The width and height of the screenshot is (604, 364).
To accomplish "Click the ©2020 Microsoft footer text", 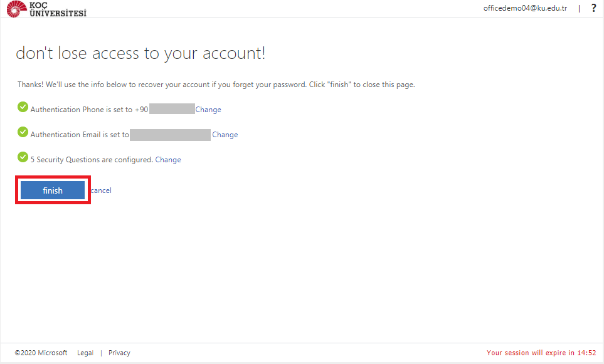I will [x=41, y=353].
